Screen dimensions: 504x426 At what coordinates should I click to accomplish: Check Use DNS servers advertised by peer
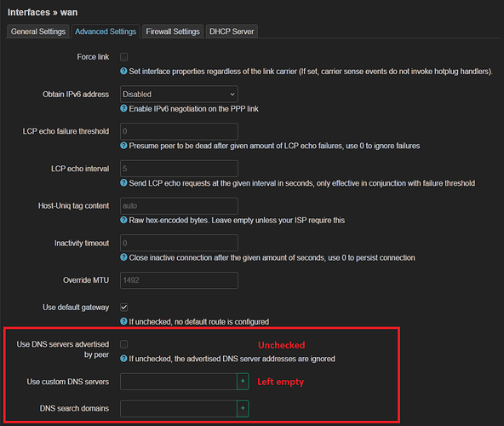point(123,344)
